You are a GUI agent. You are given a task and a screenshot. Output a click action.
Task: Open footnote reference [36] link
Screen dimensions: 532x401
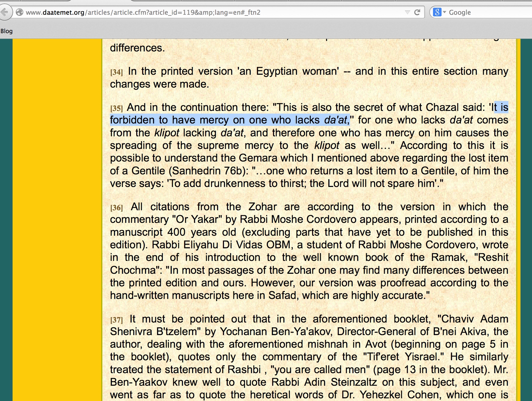point(116,208)
